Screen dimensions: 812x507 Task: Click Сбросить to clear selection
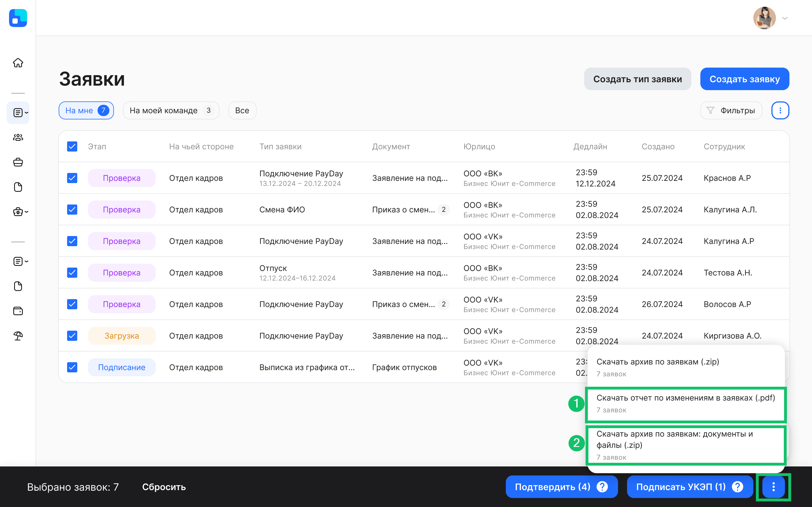click(164, 486)
